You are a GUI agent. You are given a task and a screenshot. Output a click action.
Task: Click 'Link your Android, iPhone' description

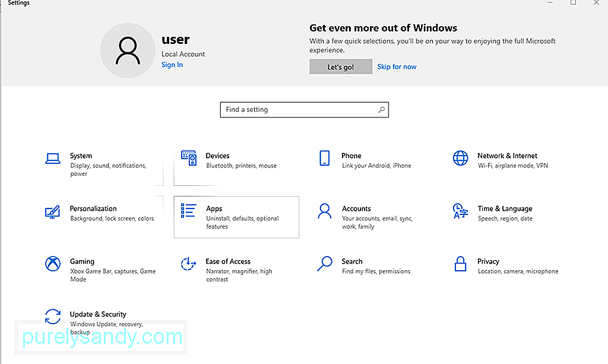tap(376, 166)
